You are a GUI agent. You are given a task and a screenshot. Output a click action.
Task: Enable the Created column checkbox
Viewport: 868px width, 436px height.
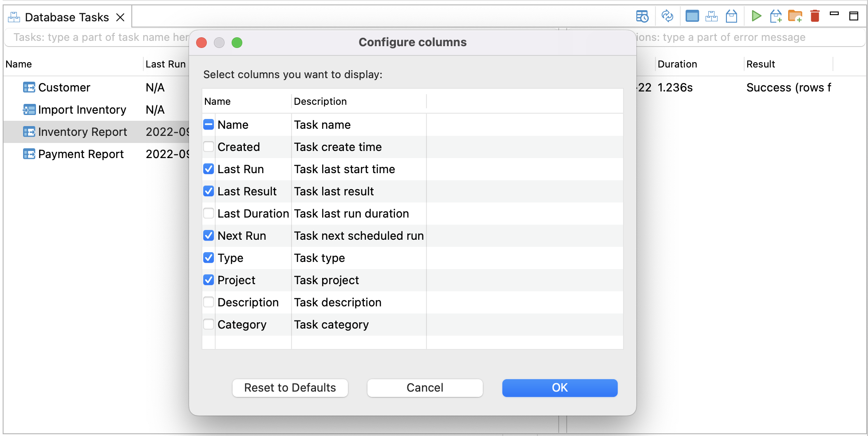pyautogui.click(x=209, y=147)
